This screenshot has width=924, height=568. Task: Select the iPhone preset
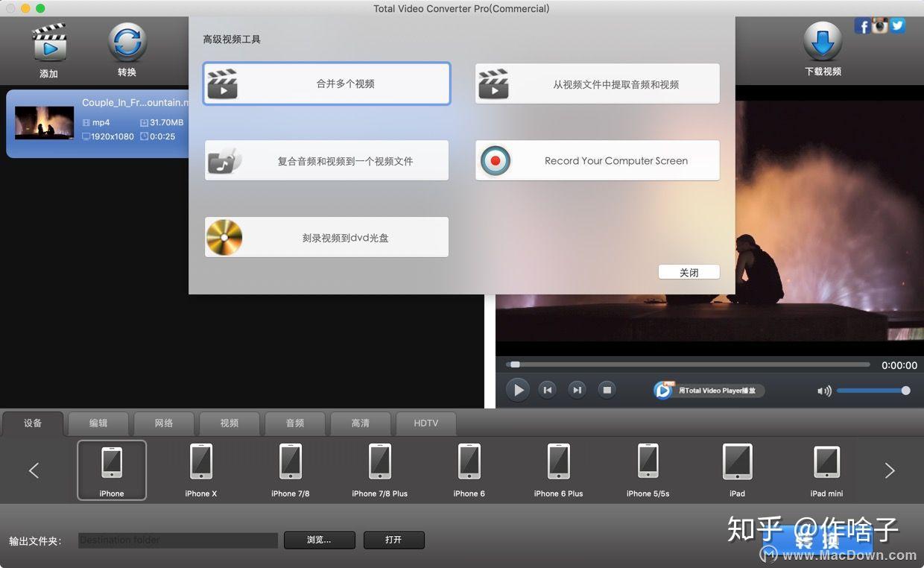pos(112,470)
